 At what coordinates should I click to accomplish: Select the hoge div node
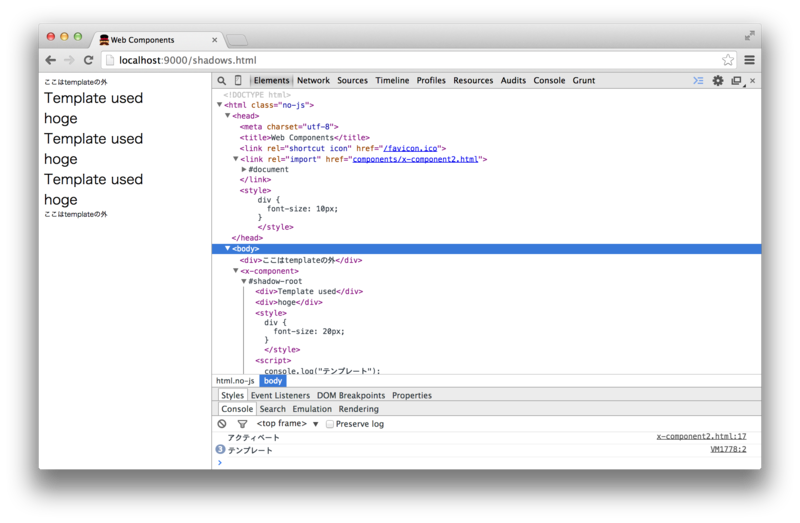point(289,303)
